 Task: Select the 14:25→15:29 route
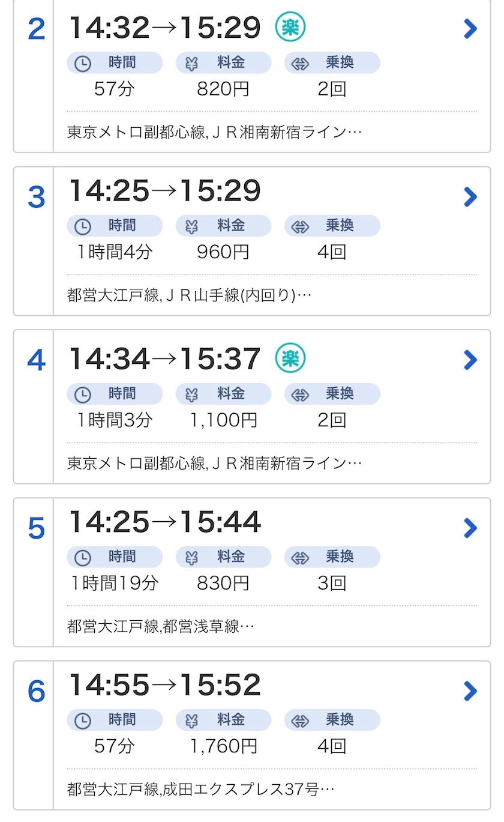165,191
